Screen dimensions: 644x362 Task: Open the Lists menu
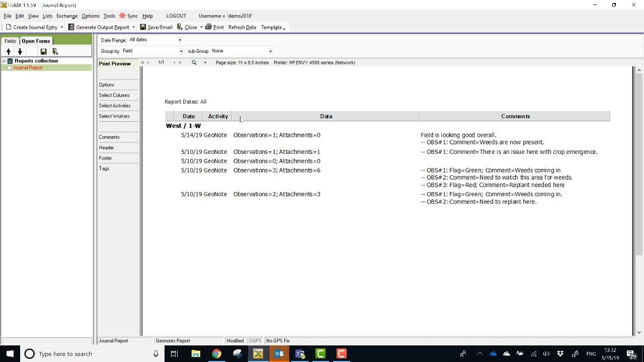tap(47, 16)
